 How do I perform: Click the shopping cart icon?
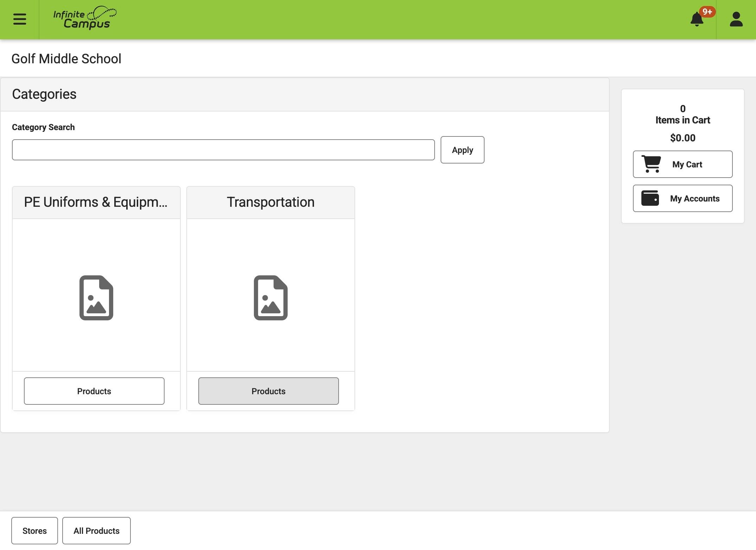(x=651, y=164)
